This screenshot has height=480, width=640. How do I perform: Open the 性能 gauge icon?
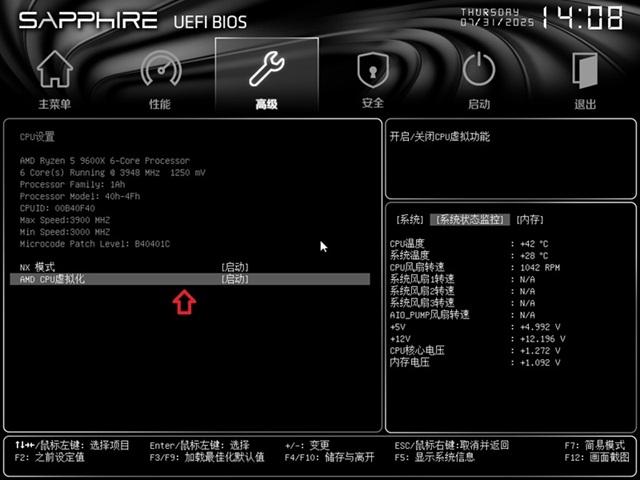pos(161,68)
